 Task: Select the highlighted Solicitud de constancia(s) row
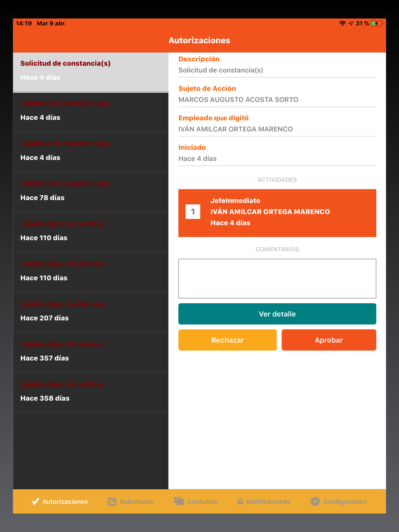click(x=91, y=72)
